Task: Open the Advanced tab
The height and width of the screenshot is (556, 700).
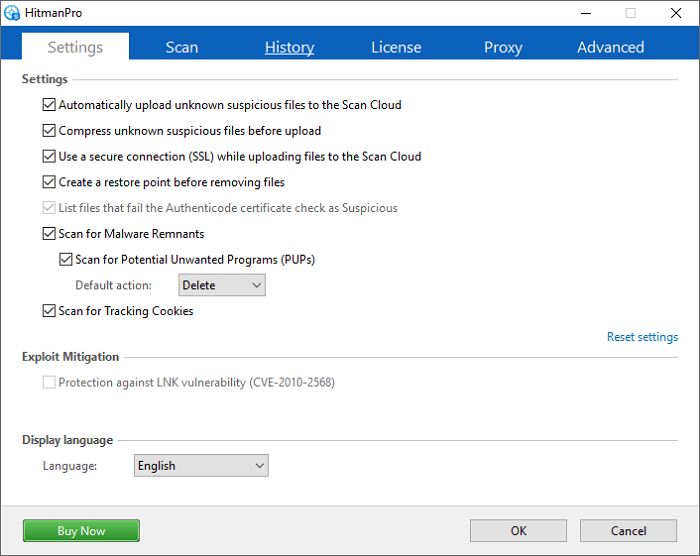Action: (x=610, y=47)
